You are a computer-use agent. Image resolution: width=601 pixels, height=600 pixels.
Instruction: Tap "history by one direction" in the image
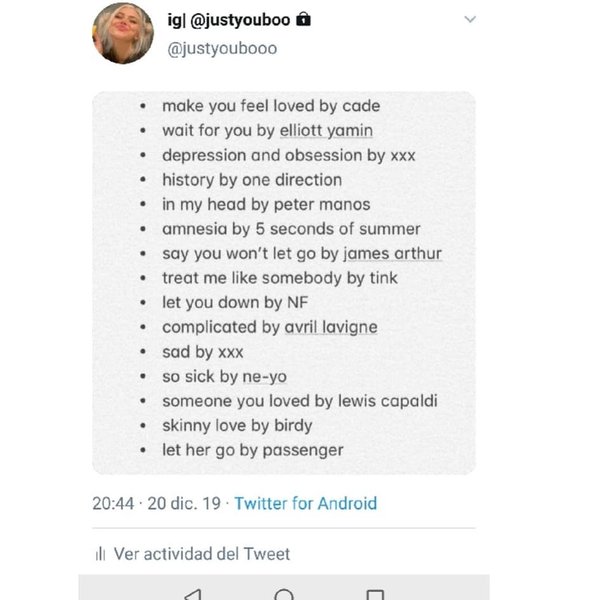click(251, 180)
